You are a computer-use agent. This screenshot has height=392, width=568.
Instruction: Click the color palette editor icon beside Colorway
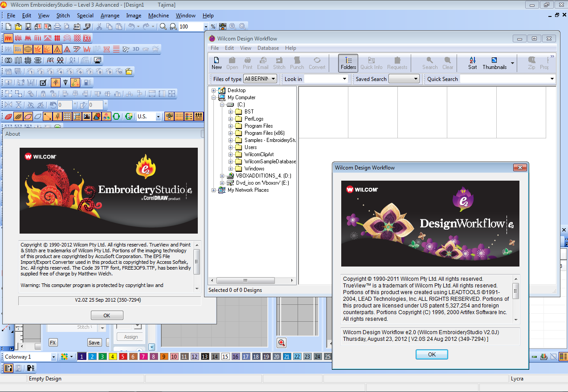point(65,356)
